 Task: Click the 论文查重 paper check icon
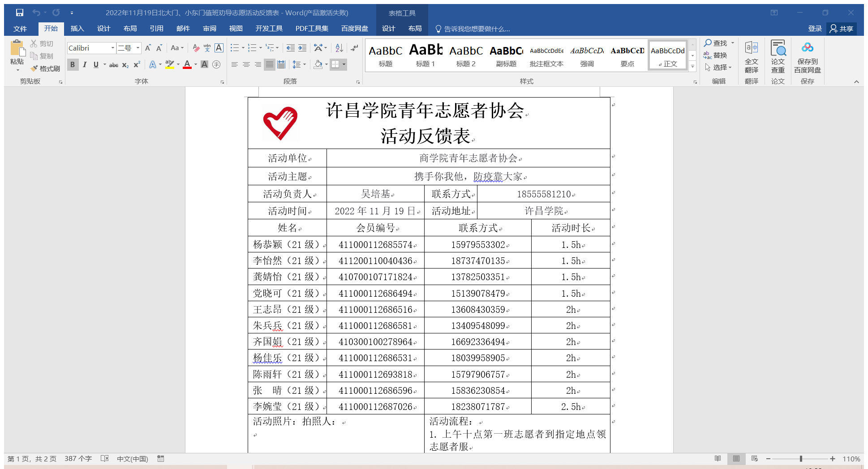click(x=778, y=57)
